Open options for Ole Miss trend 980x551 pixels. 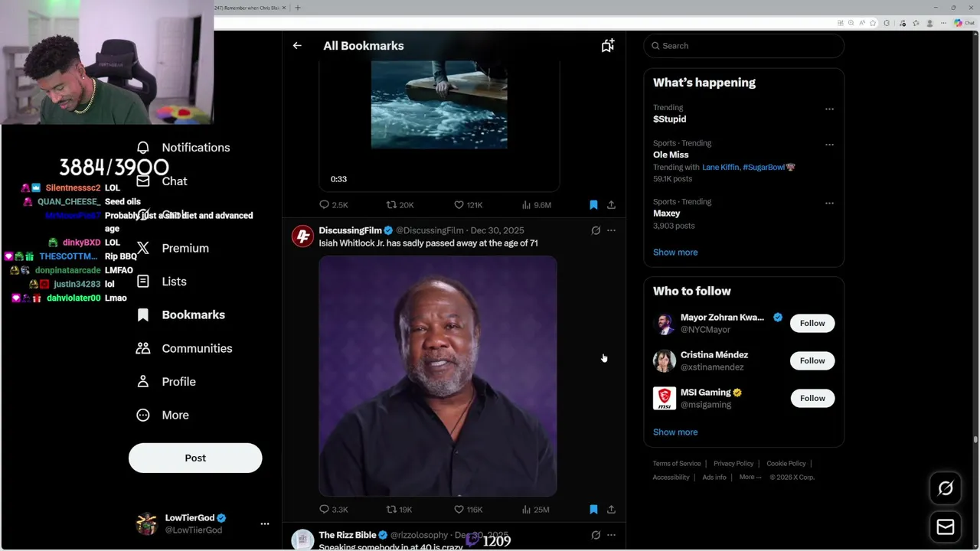coord(829,145)
